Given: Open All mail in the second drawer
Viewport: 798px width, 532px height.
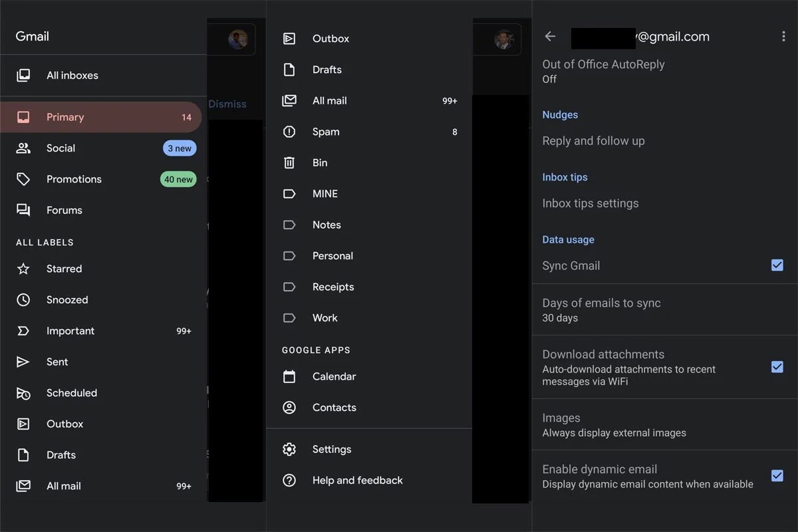Looking at the screenshot, I should tap(369, 100).
